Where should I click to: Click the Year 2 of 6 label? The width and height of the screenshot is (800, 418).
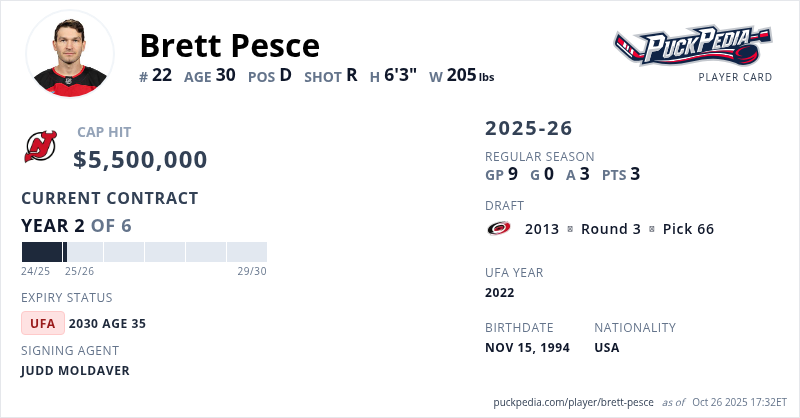[76, 225]
